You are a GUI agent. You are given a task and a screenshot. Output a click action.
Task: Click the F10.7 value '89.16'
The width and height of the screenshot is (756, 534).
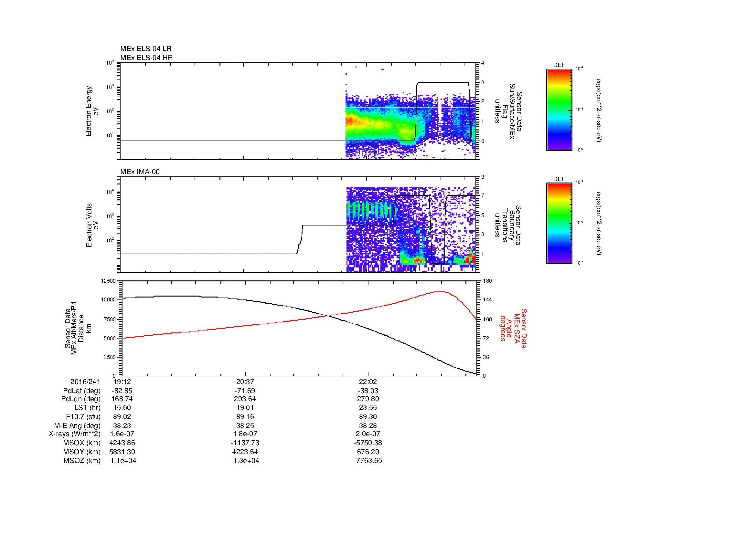click(245, 416)
